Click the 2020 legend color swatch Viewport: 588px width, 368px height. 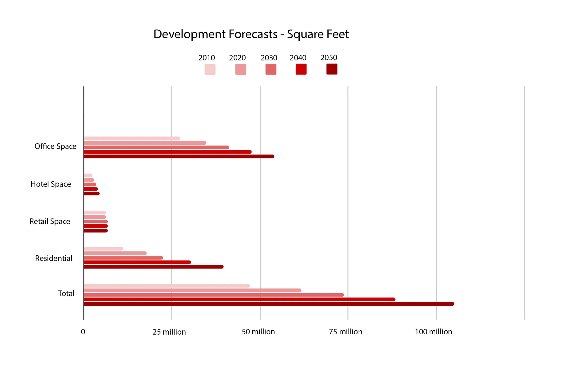point(240,69)
